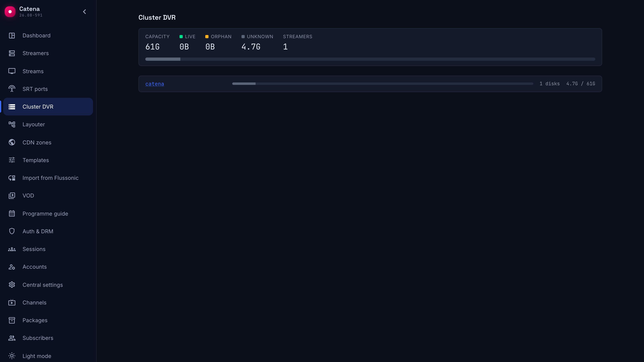
Task: Click the Cluster DVR page heading
Action: coord(157,17)
